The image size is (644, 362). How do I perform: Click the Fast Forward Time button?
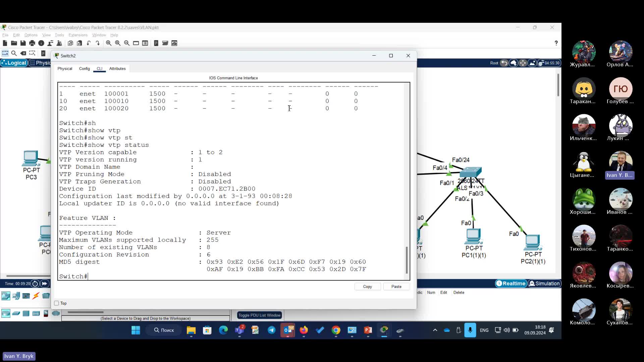(44, 284)
